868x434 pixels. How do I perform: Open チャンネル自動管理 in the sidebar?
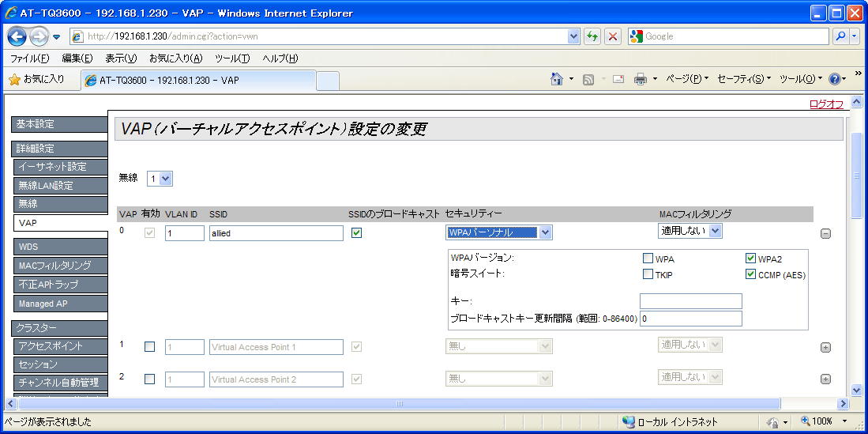tap(60, 383)
